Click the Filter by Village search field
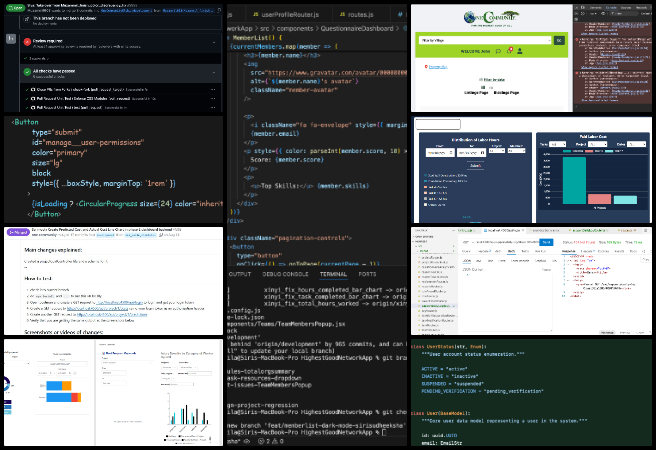 pos(485,40)
